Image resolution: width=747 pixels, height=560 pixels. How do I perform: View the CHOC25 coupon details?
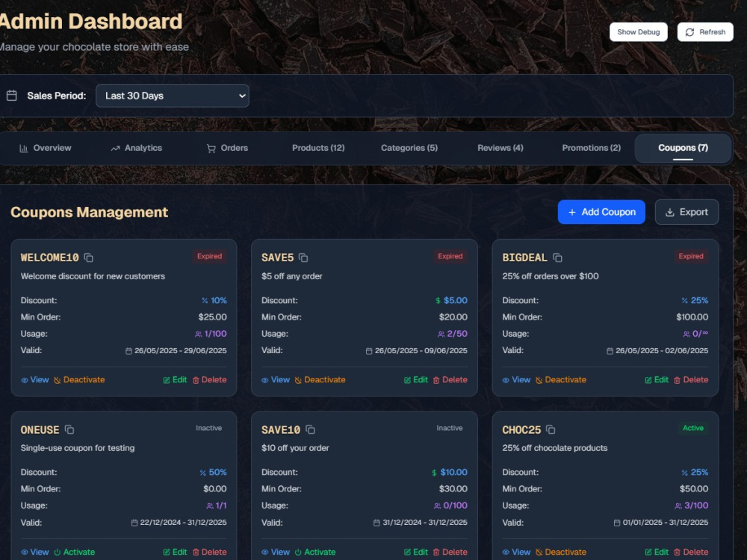tap(516, 552)
